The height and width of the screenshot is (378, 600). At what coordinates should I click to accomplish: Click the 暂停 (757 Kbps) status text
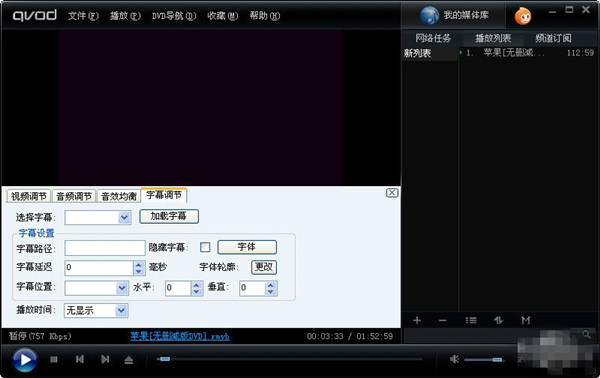40,336
